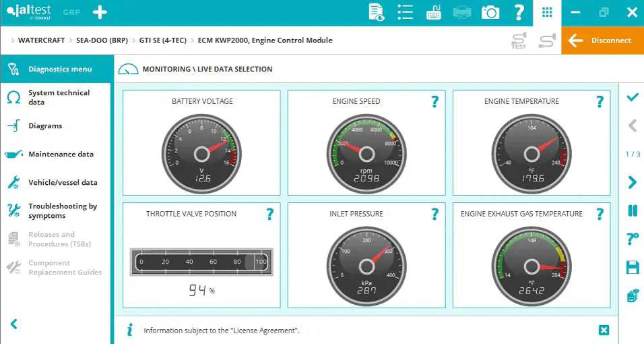Collapse the sidebar with left chevron
This screenshot has width=644, height=344.
(14, 324)
